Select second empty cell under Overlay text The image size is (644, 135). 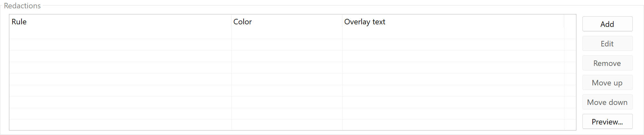[453, 45]
